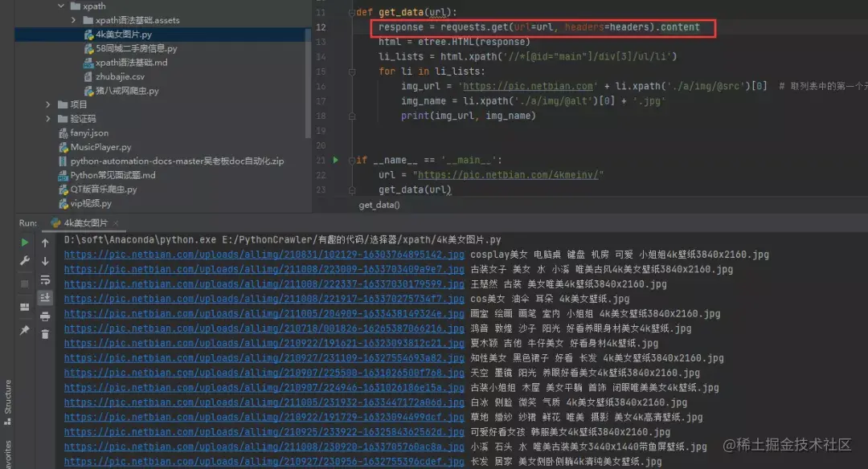Click the fold end marker at line 23
The image size is (868, 469).
(x=351, y=190)
